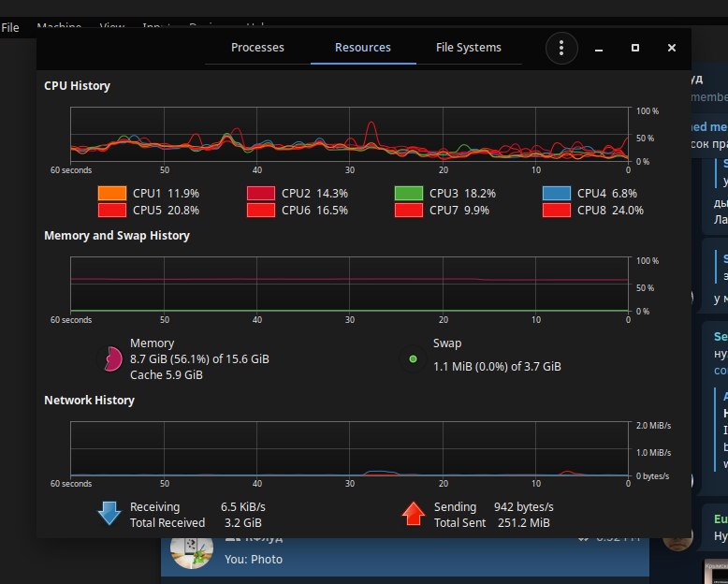
Task: Click the Network History heading
Action: [89, 401]
